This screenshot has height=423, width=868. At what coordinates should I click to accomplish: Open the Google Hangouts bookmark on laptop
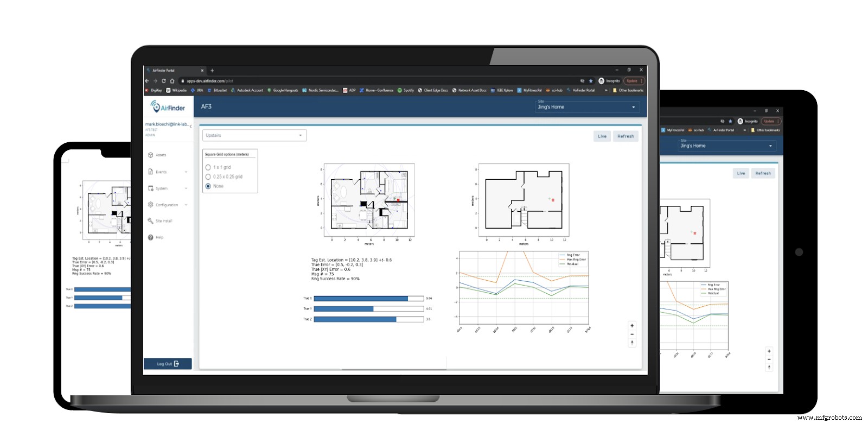[x=283, y=91]
